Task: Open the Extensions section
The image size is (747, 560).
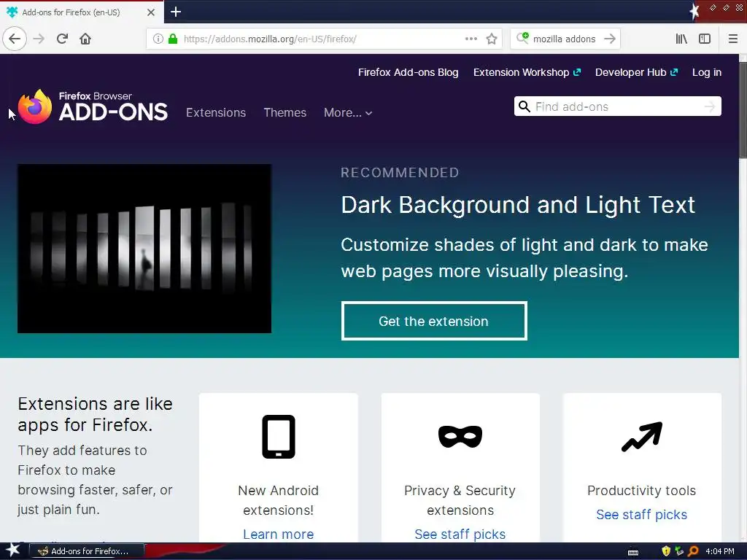Action: pos(216,112)
